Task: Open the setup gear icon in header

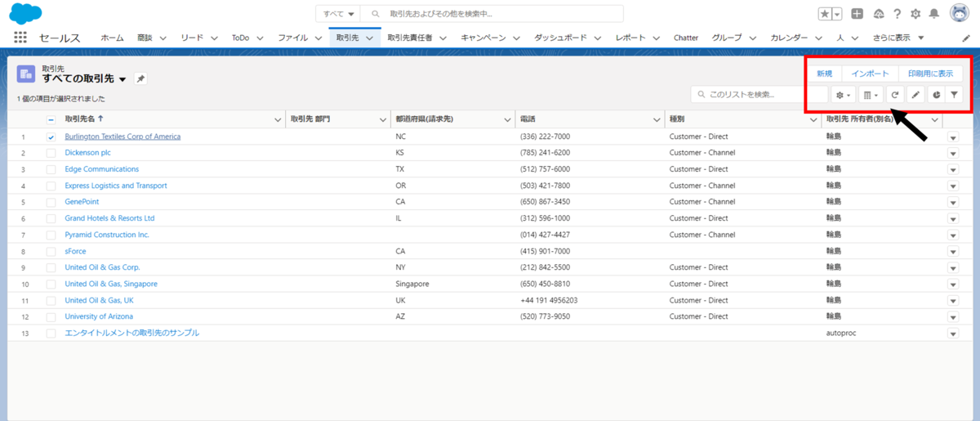Action: [x=915, y=14]
